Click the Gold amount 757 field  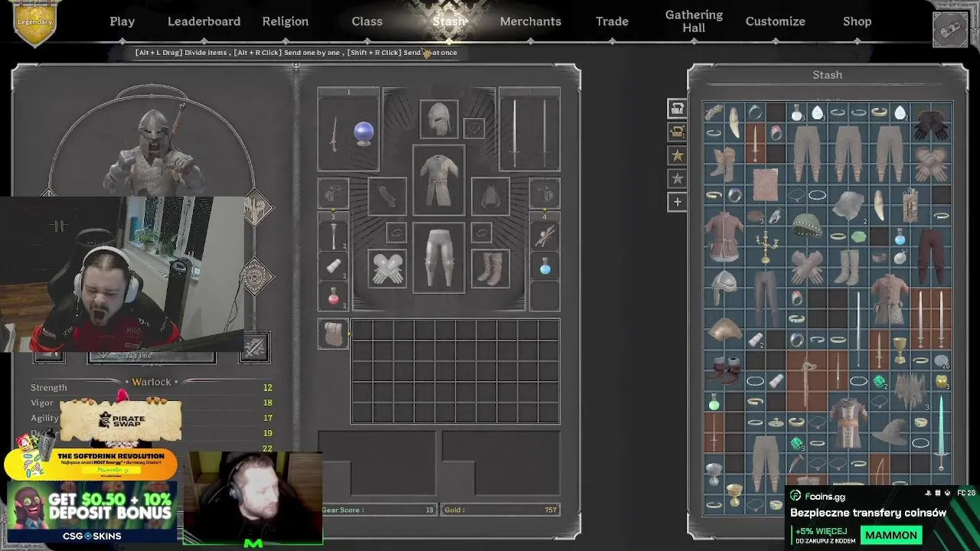(500, 510)
